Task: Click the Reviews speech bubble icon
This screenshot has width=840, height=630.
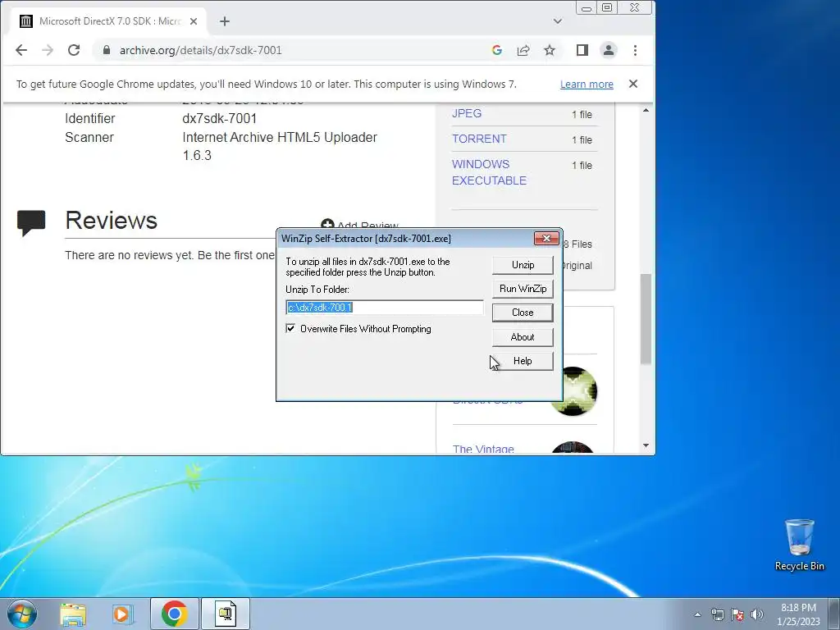Action: pos(31,223)
